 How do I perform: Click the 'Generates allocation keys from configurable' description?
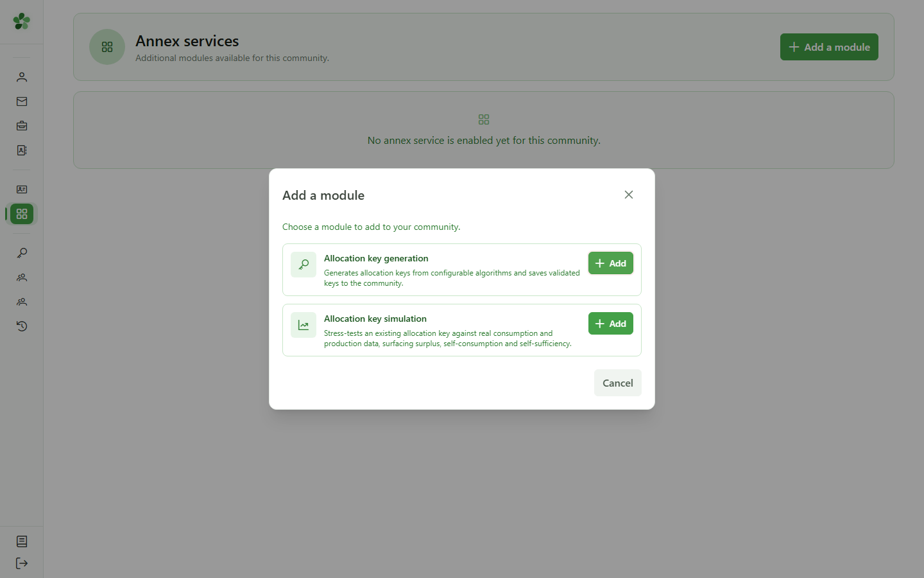coord(452,278)
